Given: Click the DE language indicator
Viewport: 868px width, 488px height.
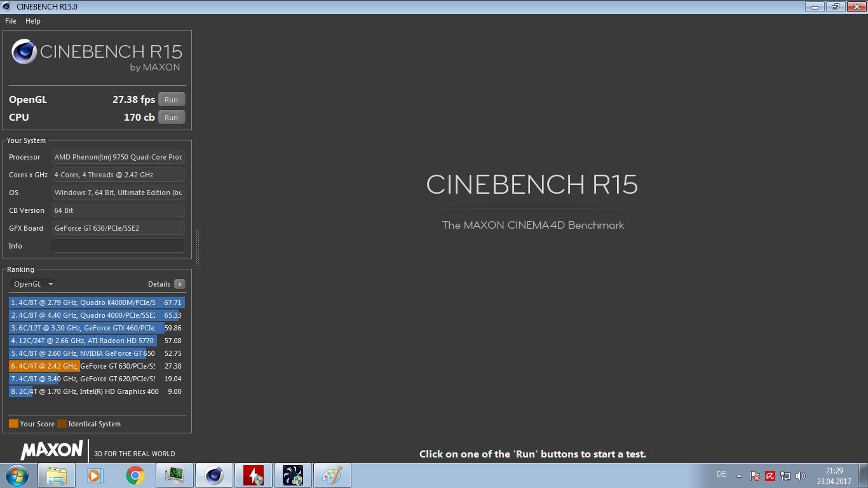Looking at the screenshot, I should [721, 474].
